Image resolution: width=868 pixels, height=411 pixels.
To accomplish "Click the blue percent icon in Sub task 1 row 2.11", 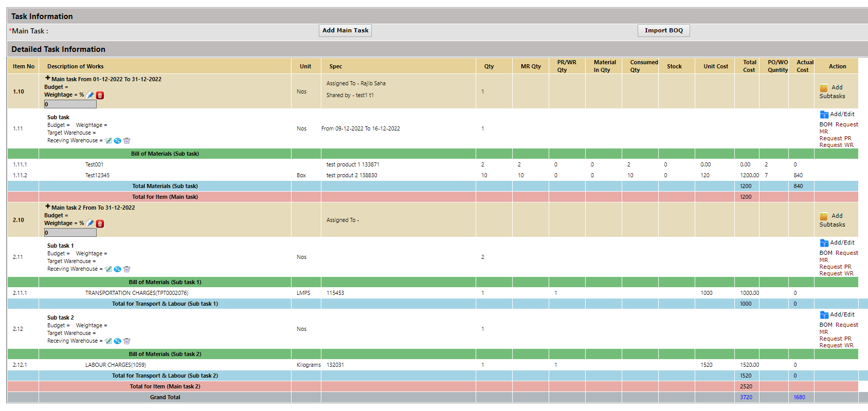I will pyautogui.click(x=117, y=269).
